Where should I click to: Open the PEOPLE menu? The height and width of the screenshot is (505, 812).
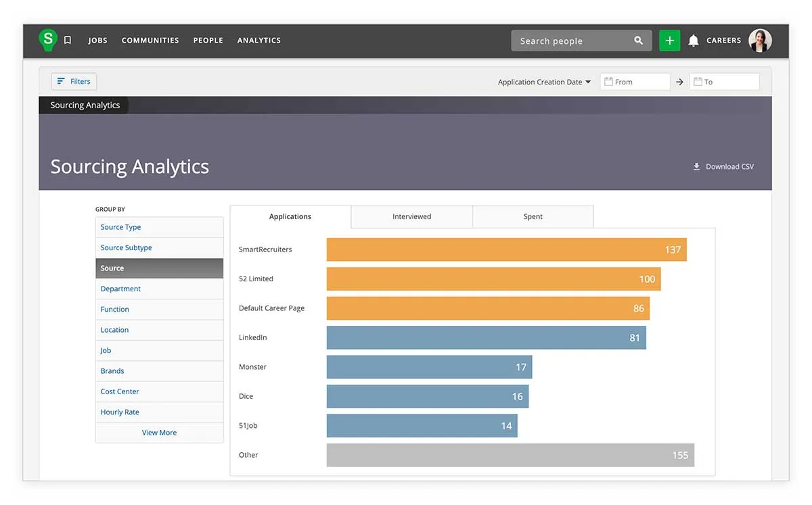(x=208, y=40)
